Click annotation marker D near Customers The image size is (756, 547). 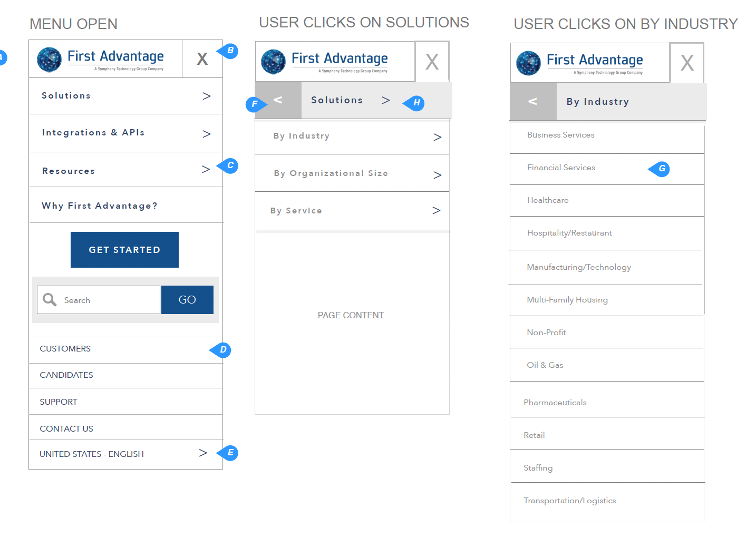pos(222,350)
